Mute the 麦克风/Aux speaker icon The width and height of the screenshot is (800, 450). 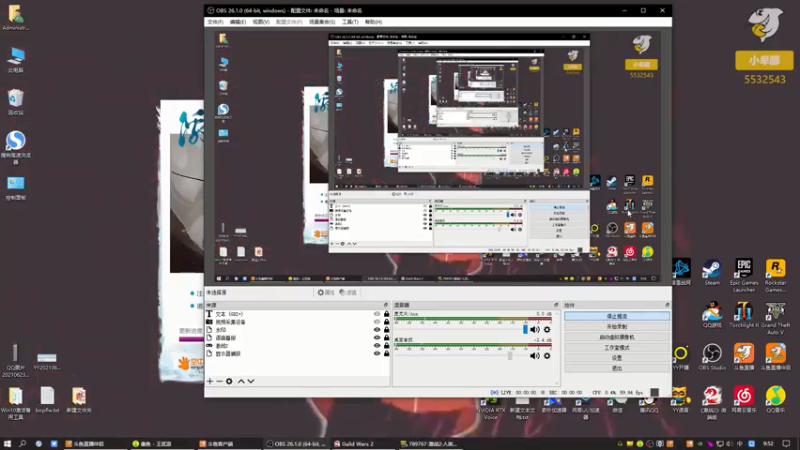(x=535, y=330)
